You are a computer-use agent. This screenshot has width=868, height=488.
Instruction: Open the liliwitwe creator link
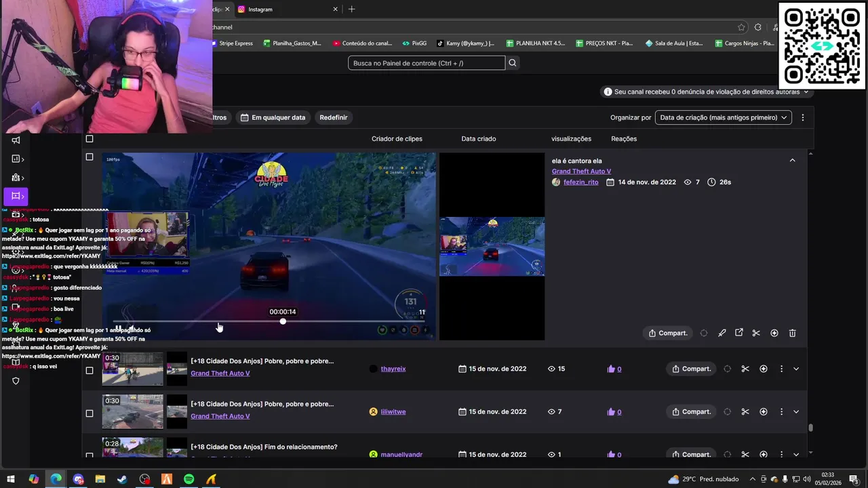(393, 411)
